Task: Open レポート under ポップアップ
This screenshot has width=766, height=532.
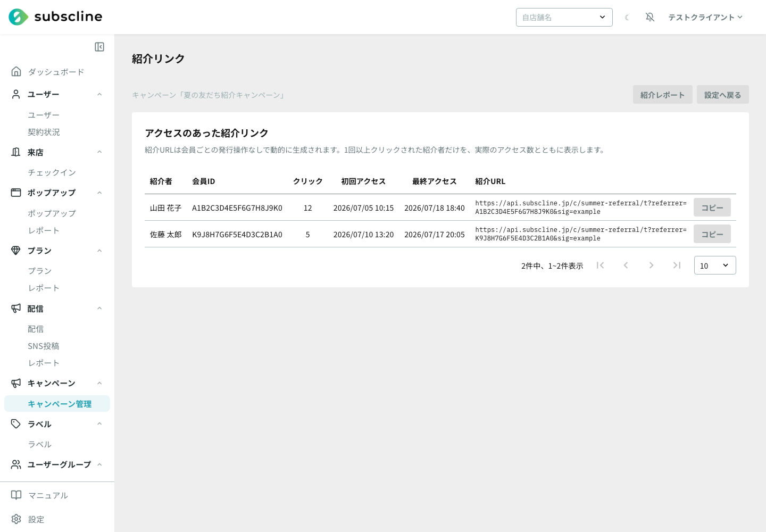Action: [x=44, y=230]
